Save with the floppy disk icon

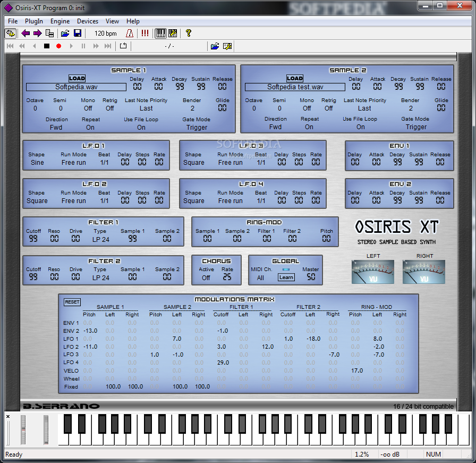(x=78, y=33)
